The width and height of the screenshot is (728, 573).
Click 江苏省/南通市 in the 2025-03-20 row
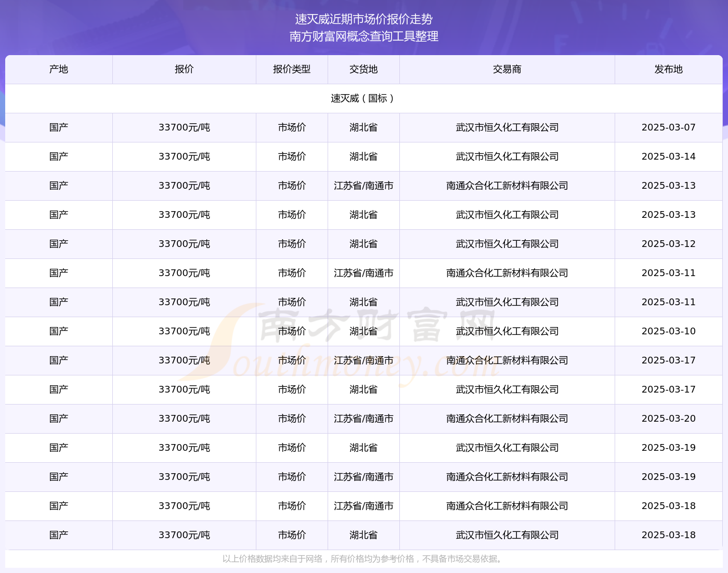click(x=363, y=419)
